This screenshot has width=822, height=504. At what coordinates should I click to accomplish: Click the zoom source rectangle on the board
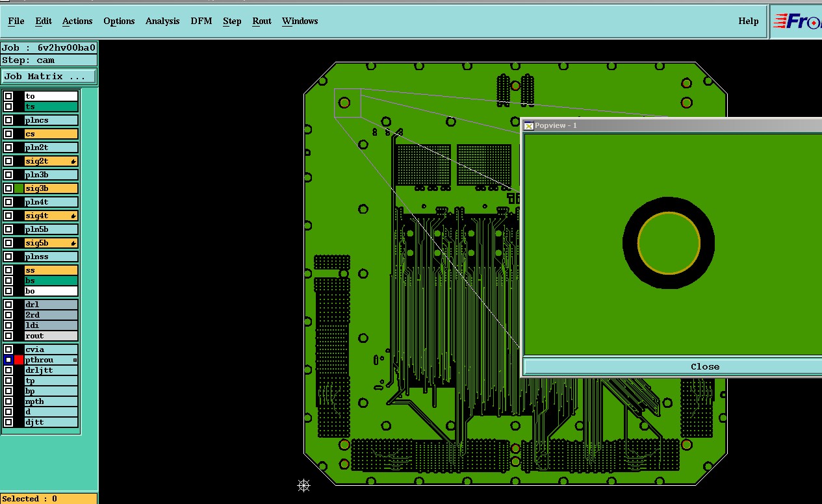click(348, 103)
